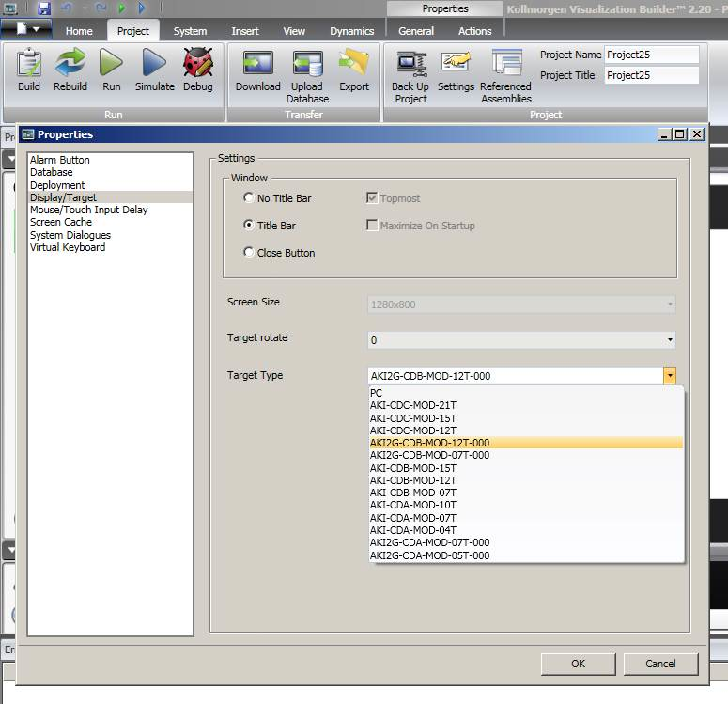
Task: Choose PC from Target Type list
Action: (x=526, y=393)
